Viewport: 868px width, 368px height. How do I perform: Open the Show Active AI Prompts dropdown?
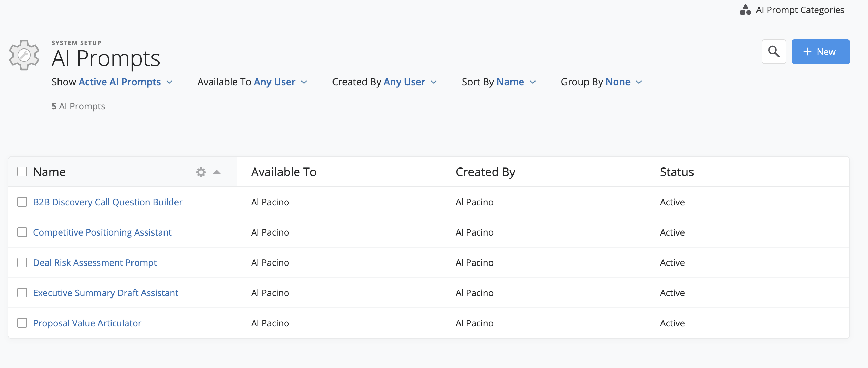coord(120,82)
